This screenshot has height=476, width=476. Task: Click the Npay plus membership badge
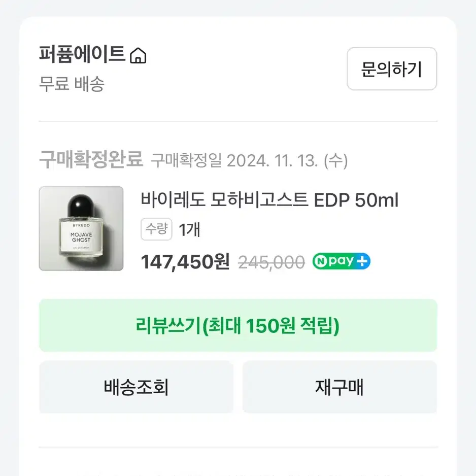click(341, 261)
